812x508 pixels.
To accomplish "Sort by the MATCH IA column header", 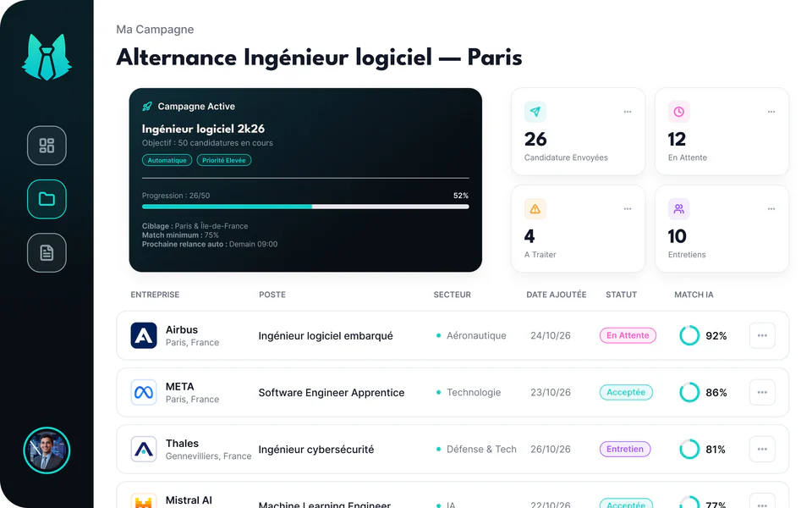I will 694,295.
